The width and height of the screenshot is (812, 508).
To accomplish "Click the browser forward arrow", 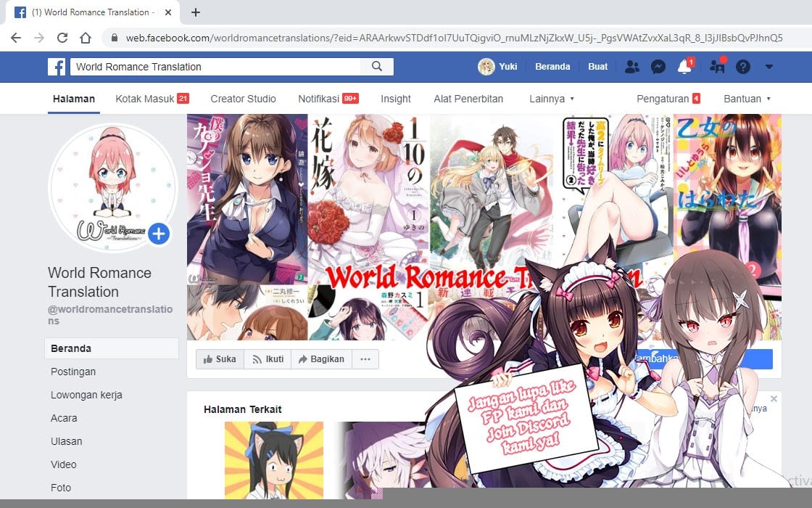I will 39,38.
